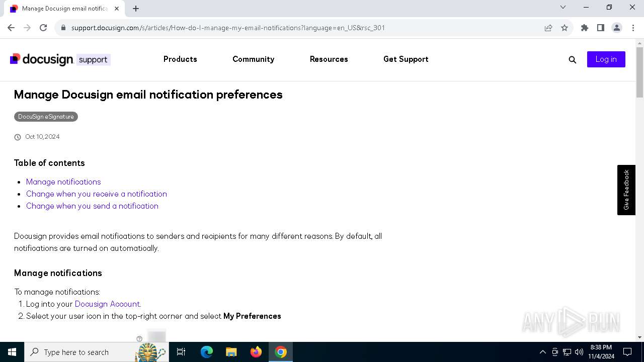Open the Give Feedback side tab
Viewport: 644px width, 362px height.
click(x=626, y=190)
